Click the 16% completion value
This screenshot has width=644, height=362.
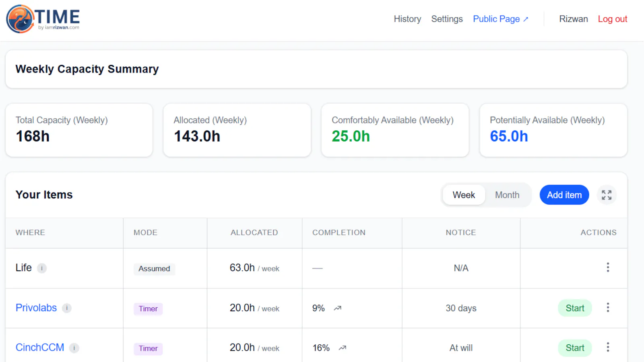(x=321, y=348)
